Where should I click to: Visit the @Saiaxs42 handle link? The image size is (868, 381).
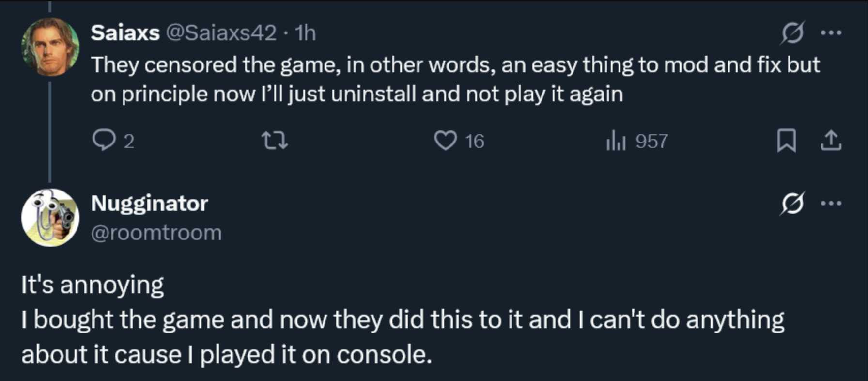point(221,33)
